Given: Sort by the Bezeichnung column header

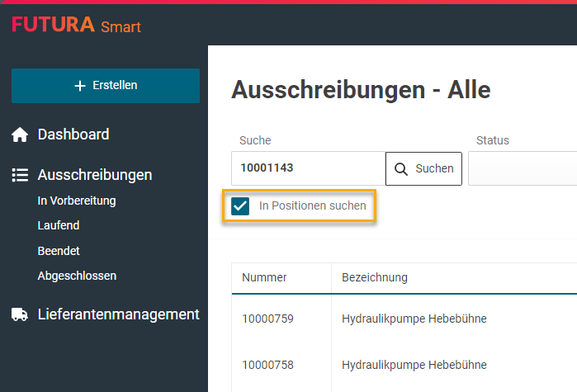Looking at the screenshot, I should click(x=375, y=278).
